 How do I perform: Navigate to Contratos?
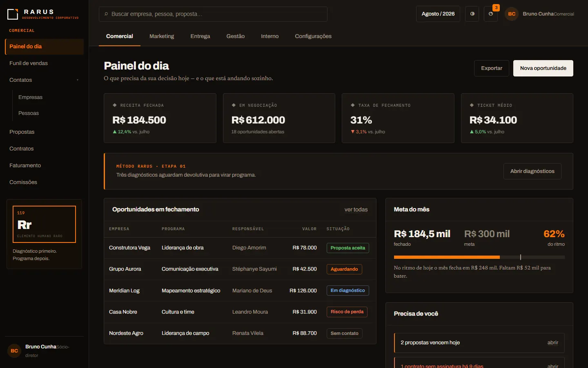(44, 149)
